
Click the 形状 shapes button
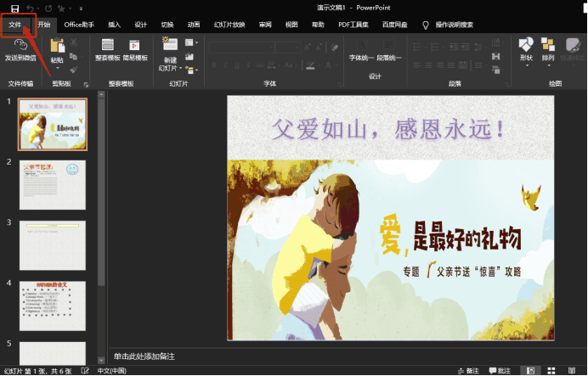[x=526, y=51]
